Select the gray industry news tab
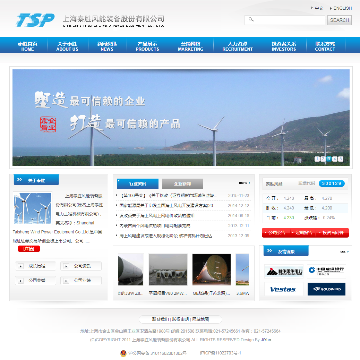This screenshot has height=360, width=360. click(x=182, y=184)
